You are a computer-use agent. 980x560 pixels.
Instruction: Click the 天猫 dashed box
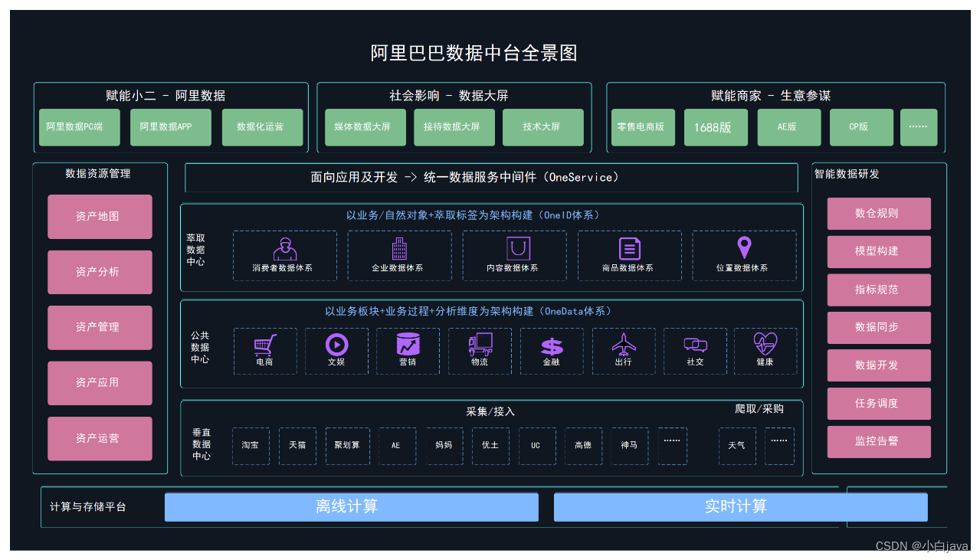tap(297, 446)
